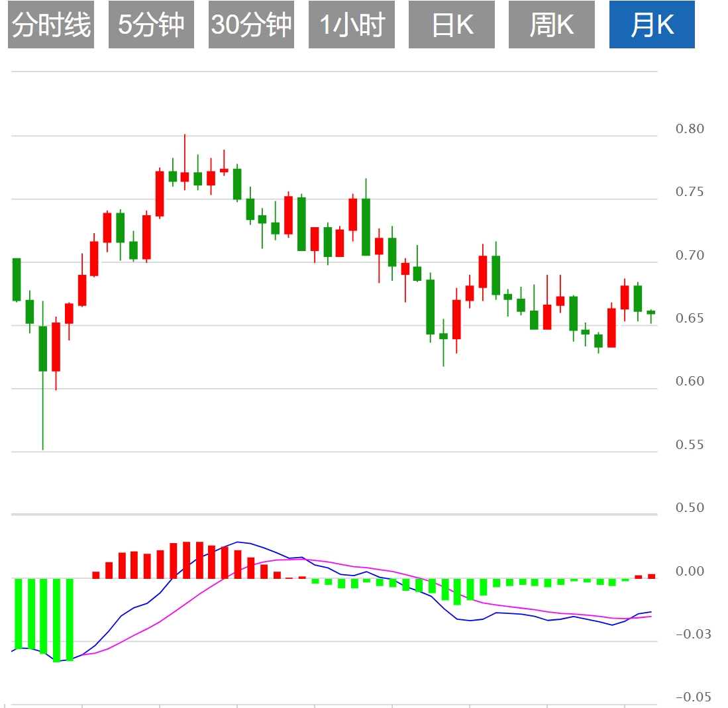This screenshot has width=728, height=708.
Task: Click the green candle with wick down to 0.55
Action: tap(43, 348)
